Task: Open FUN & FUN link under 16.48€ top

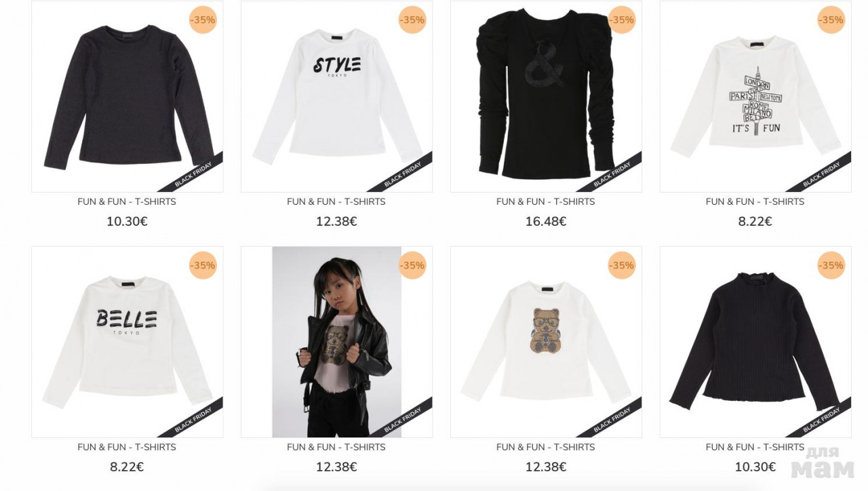Action: click(x=546, y=201)
